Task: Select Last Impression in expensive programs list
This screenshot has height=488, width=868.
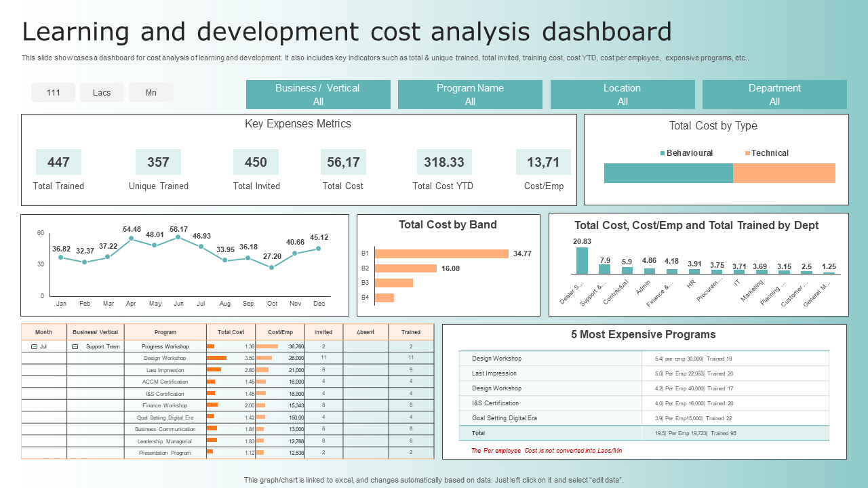Action: click(x=644, y=373)
